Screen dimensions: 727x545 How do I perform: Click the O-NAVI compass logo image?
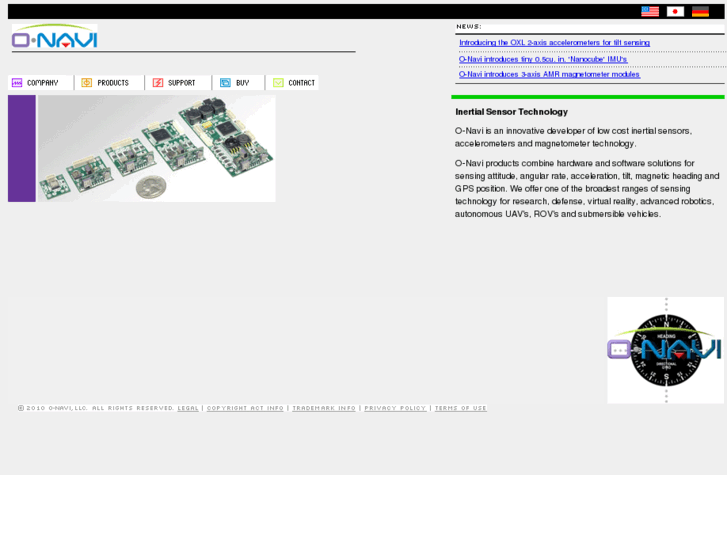click(x=666, y=350)
